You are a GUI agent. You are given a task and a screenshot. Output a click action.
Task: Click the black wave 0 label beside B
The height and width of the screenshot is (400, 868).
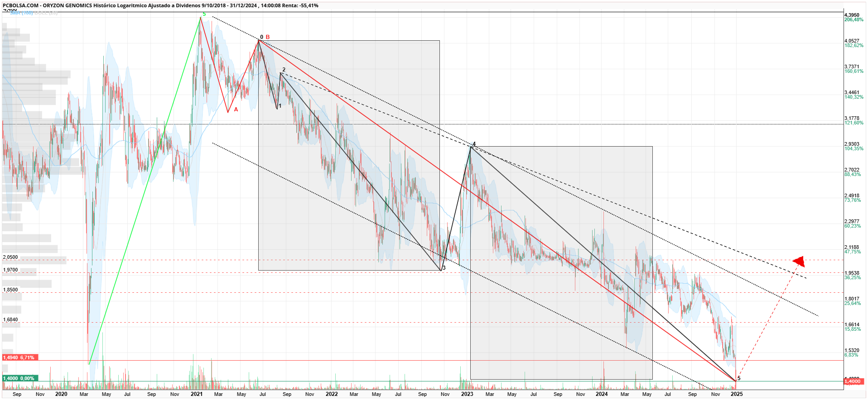pos(261,37)
